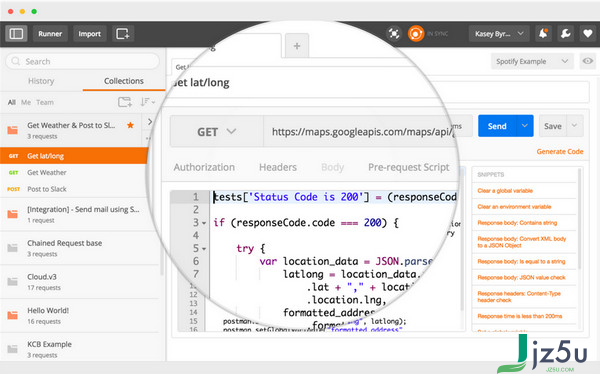Image resolution: width=600 pixels, height=374 pixels.
Task: Click the new collection folder icon
Action: pyautogui.click(x=125, y=102)
